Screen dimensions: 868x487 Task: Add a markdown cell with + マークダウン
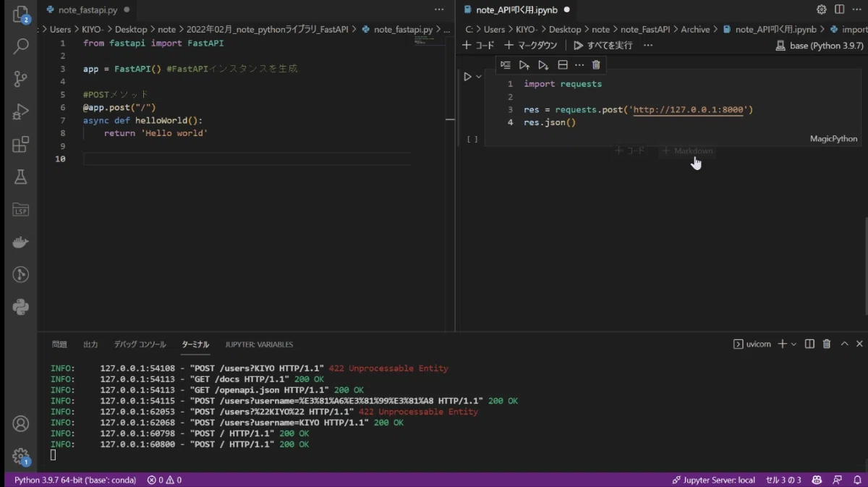(531, 45)
